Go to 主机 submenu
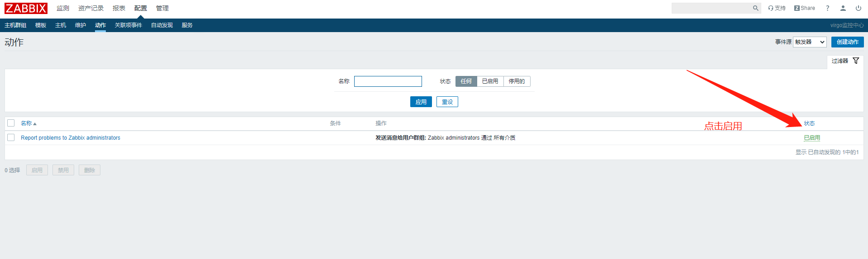This screenshot has width=868, height=259. (61, 25)
